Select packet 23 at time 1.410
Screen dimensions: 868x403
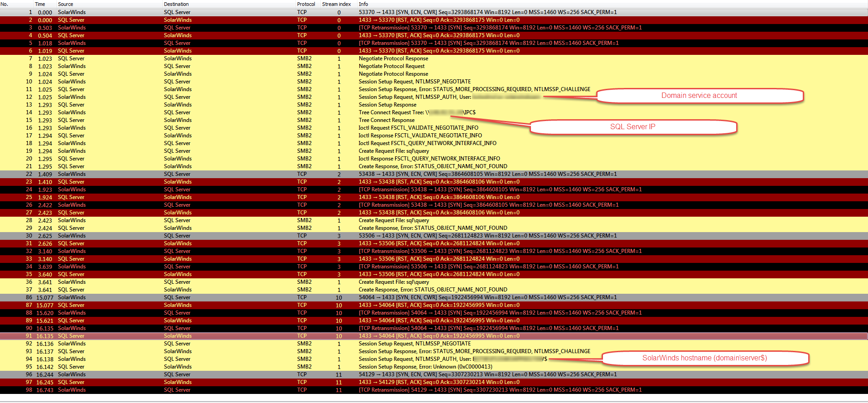434,182
